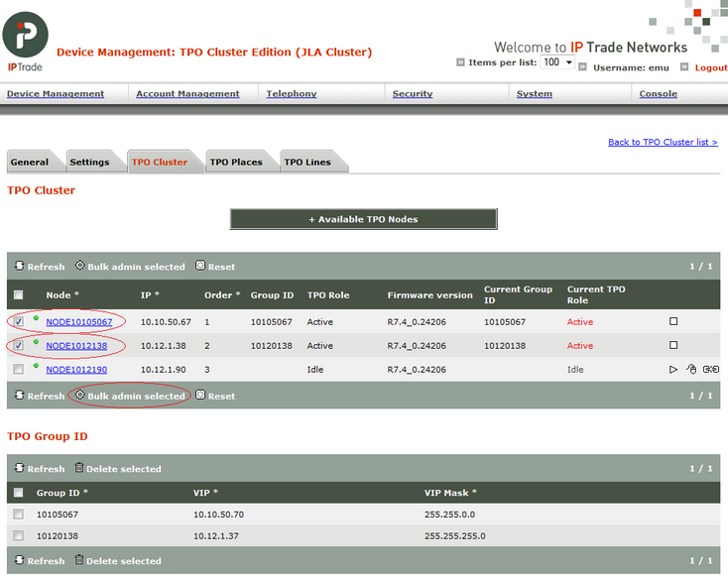This screenshot has width=728, height=577.
Task: Click the mouse manual-action icon for NODE1012190
Action: (691, 370)
